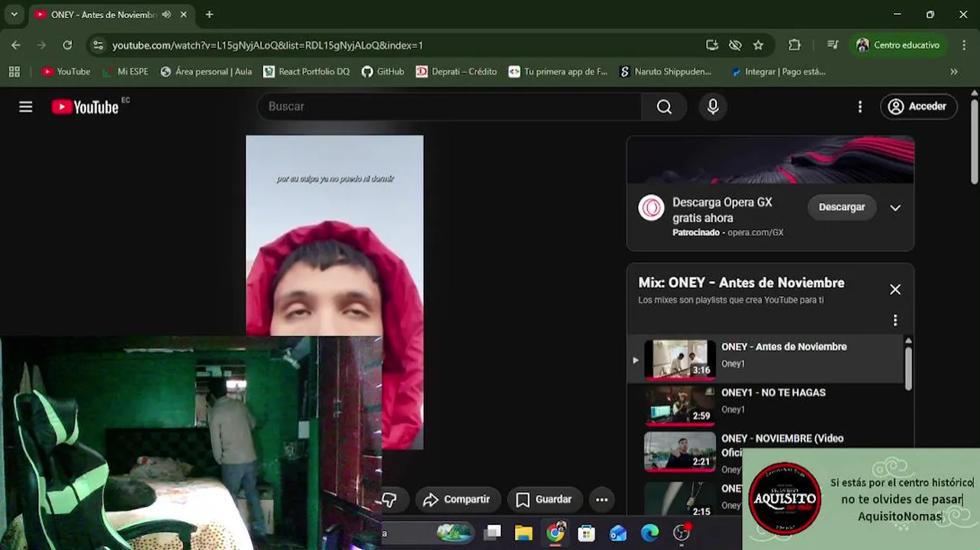Click the playing video player area
The image size is (980, 550).
334,293
